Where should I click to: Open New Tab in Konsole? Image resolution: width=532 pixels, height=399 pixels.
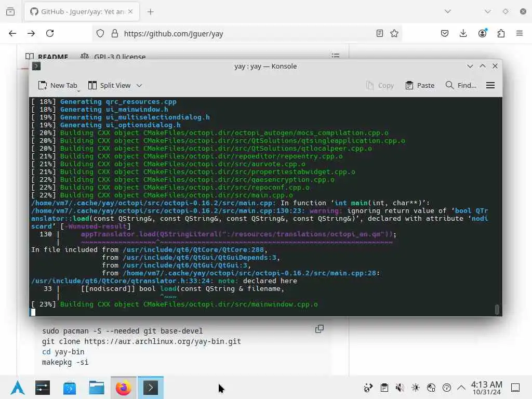[x=58, y=86]
